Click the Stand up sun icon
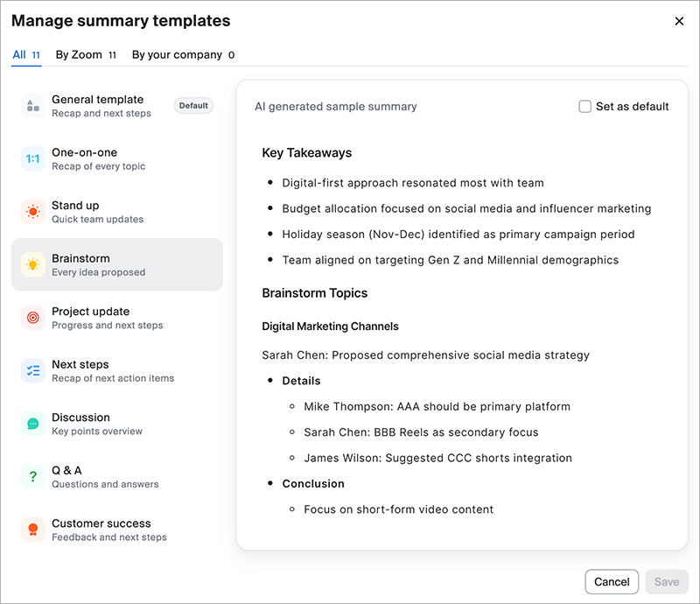Viewport: 700px width, 604px height. 32,212
